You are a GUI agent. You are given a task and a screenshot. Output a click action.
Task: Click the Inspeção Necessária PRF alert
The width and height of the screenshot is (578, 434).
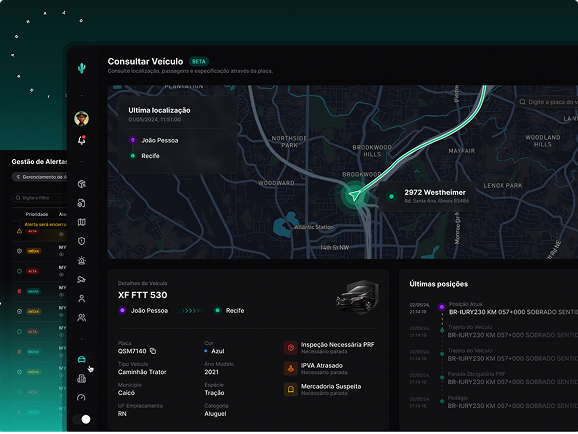pyautogui.click(x=329, y=347)
